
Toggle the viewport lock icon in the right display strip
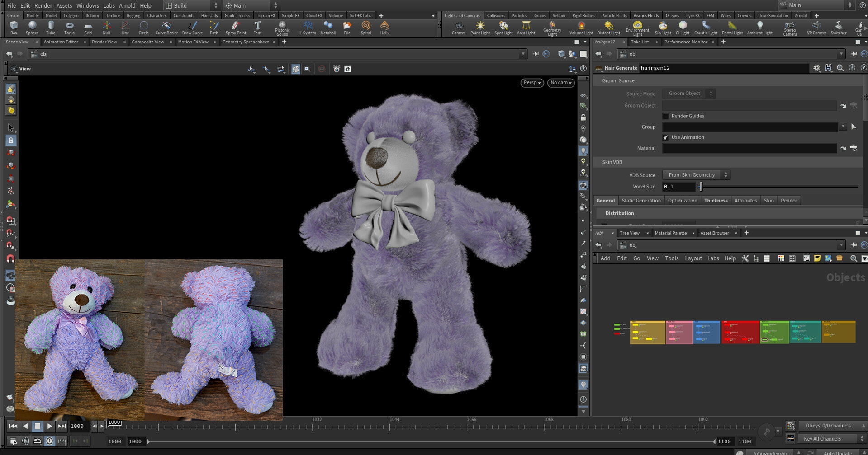pyautogui.click(x=583, y=117)
